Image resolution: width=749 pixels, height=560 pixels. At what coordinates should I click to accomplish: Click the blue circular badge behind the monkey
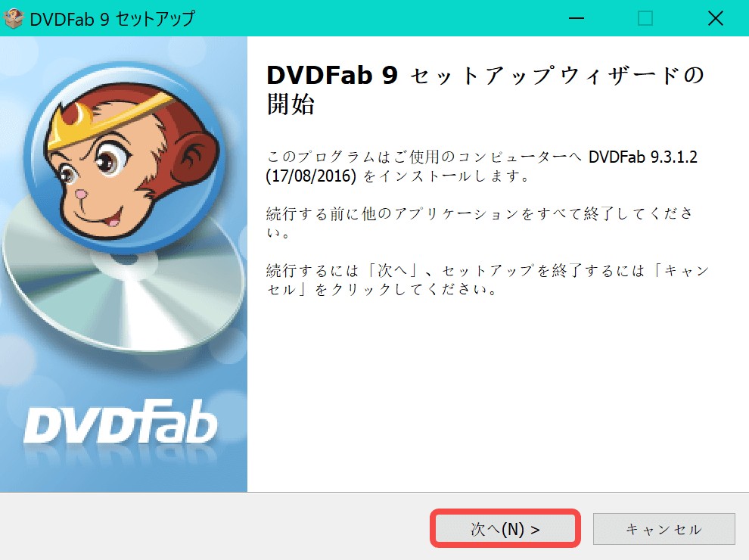point(125,157)
